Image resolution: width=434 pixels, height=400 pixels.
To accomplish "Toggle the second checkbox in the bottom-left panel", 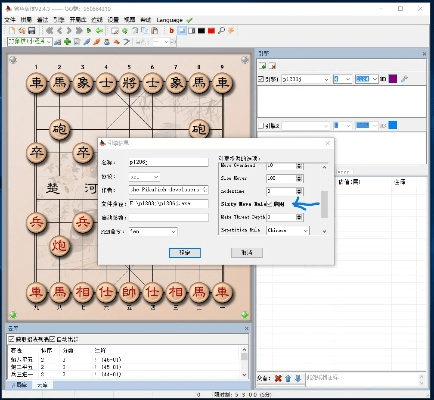I will tap(53, 339).
